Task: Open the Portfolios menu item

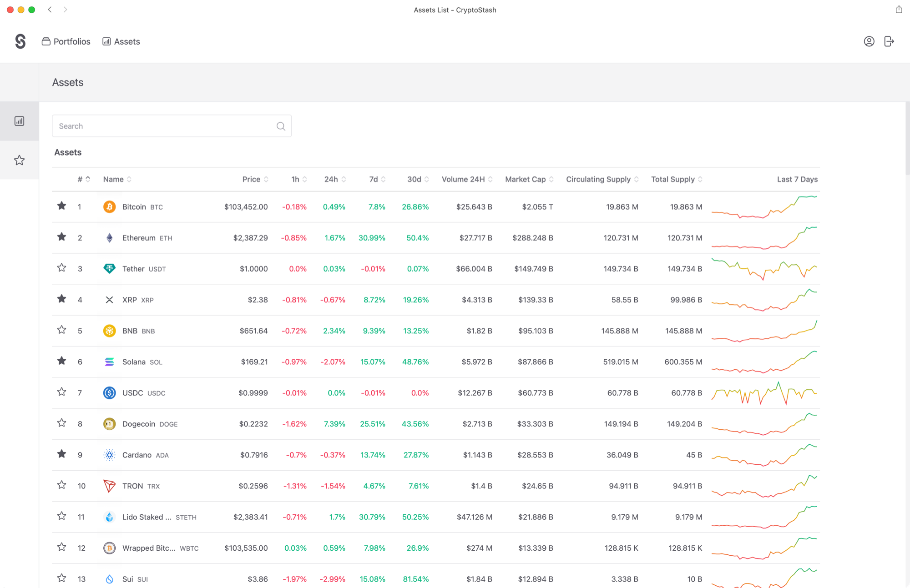Action: 66,41
